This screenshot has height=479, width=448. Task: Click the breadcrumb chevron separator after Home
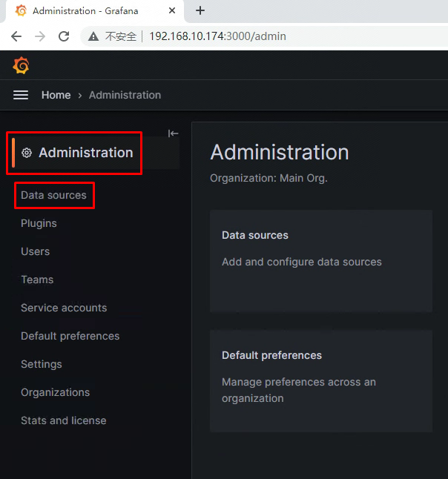[80, 96]
